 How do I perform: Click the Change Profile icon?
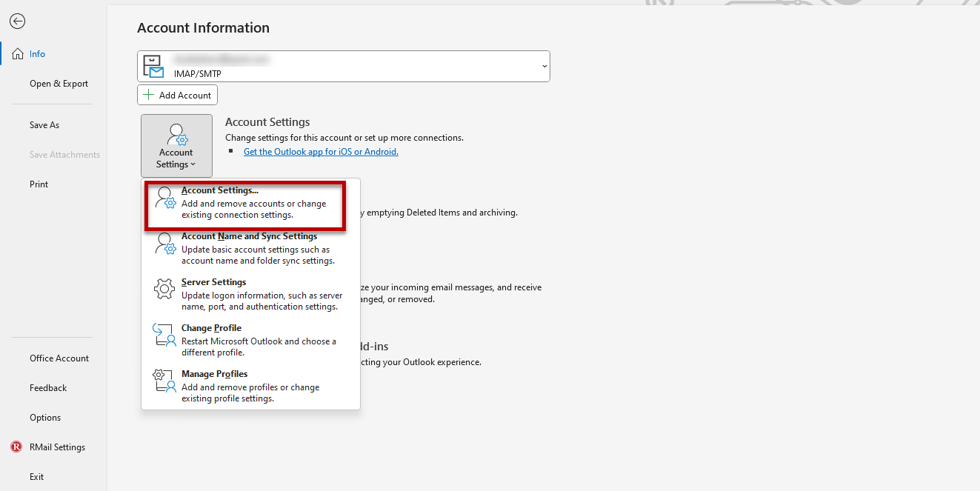tap(164, 335)
